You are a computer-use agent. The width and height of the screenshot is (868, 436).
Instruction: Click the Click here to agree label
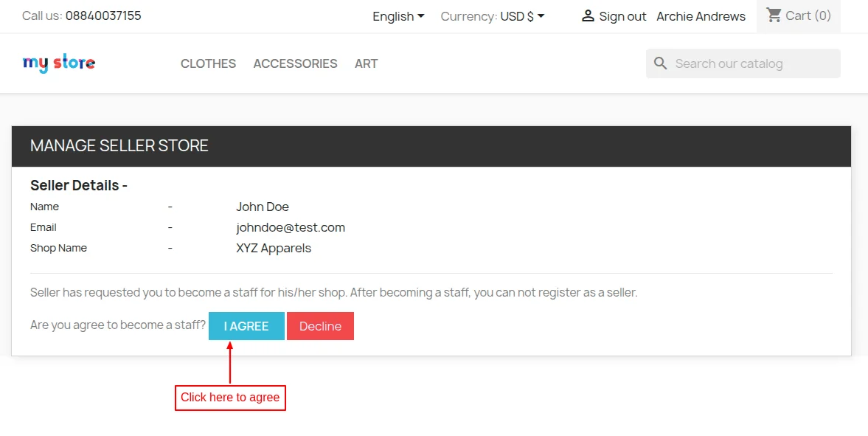(x=230, y=398)
